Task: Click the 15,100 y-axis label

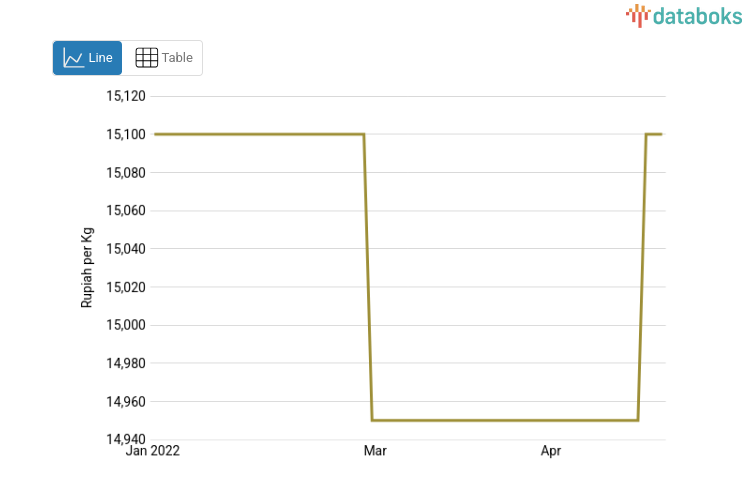Action: pos(126,134)
